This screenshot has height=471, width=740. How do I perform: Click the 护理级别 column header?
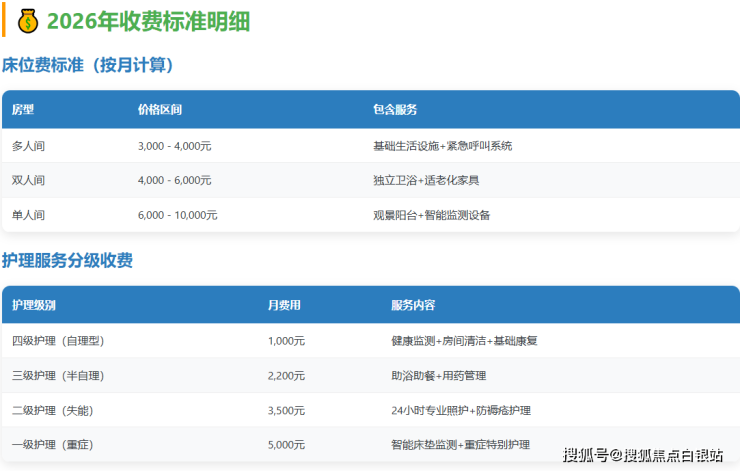[34, 304]
